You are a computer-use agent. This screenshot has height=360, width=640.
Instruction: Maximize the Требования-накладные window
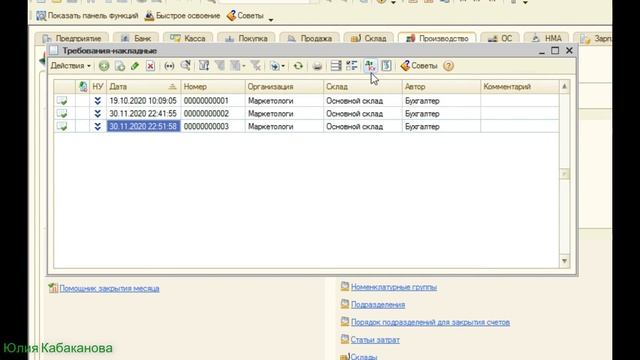(555, 51)
